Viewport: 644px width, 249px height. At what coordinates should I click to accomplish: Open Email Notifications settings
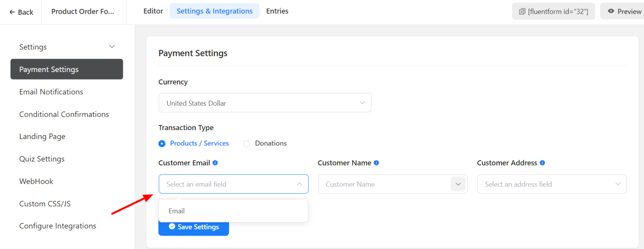(51, 92)
